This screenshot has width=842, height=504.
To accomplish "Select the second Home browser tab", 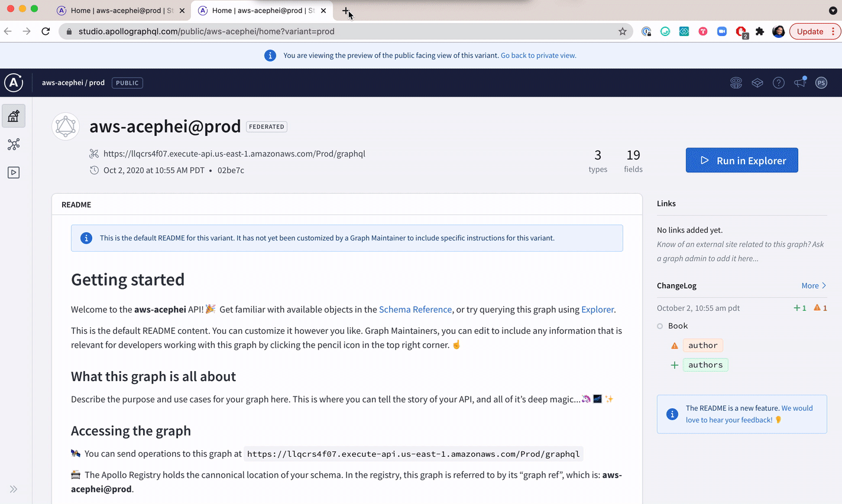I will click(x=263, y=11).
